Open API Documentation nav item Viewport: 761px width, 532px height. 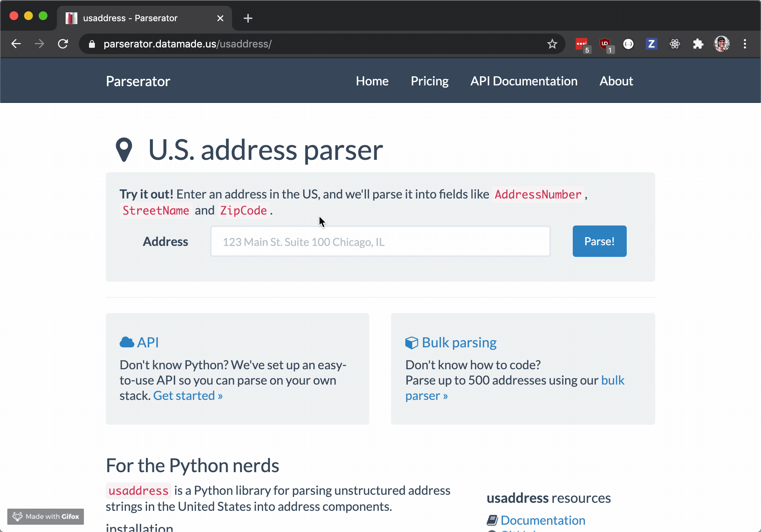point(524,81)
